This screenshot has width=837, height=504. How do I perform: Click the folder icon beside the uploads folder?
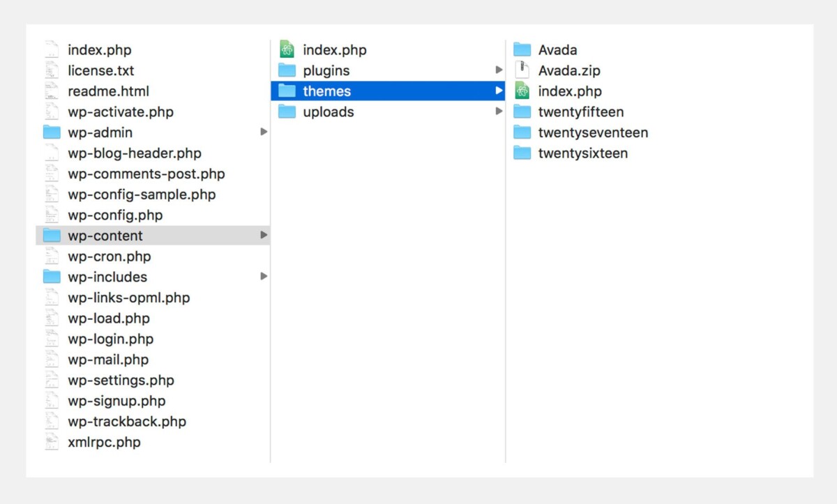pos(287,112)
